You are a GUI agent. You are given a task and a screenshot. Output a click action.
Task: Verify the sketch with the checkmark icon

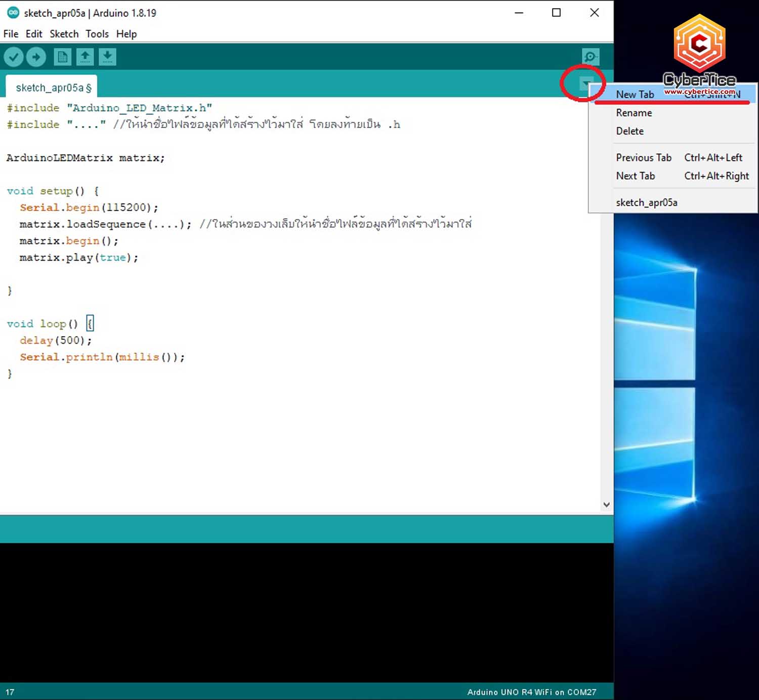(14, 57)
